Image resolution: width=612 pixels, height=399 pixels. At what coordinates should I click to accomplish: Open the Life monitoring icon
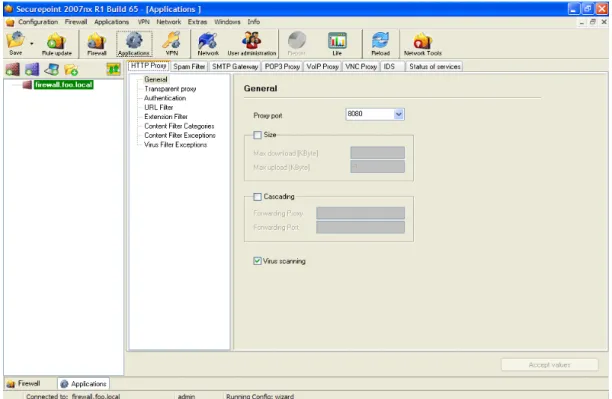pos(337,44)
